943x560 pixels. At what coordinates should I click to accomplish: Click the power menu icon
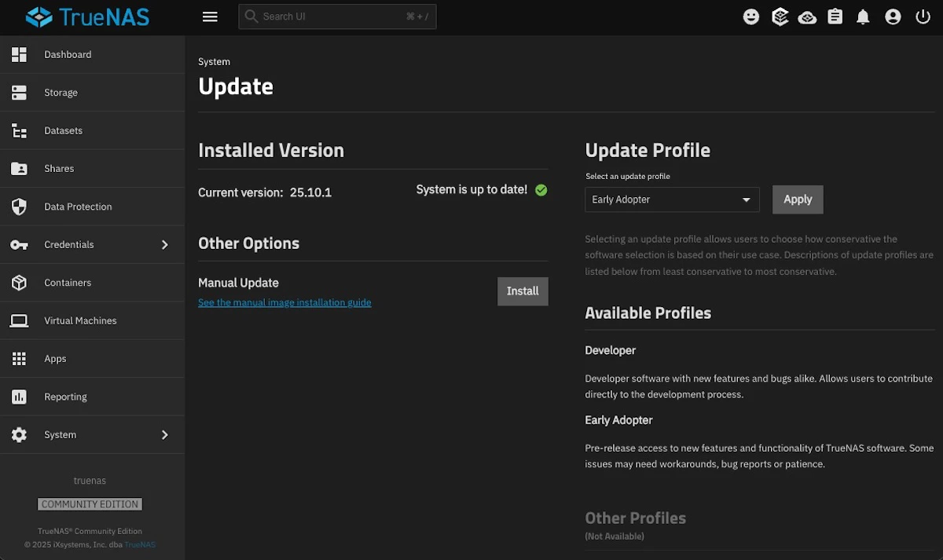pyautogui.click(x=923, y=16)
